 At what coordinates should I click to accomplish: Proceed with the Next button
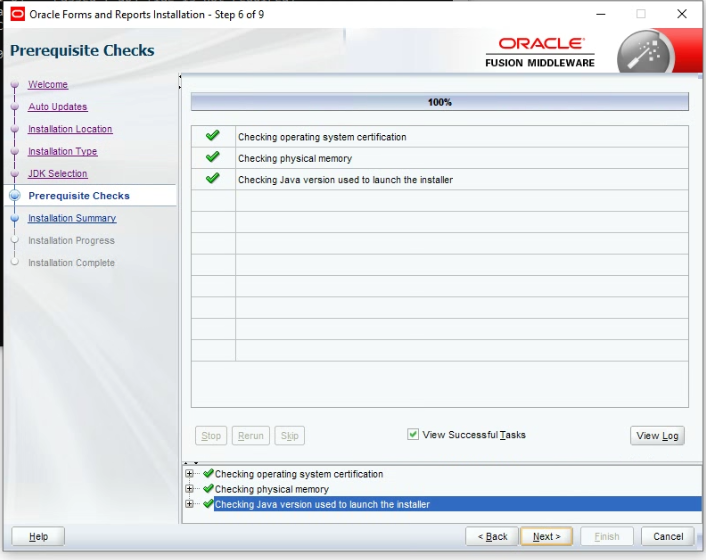pos(546,536)
